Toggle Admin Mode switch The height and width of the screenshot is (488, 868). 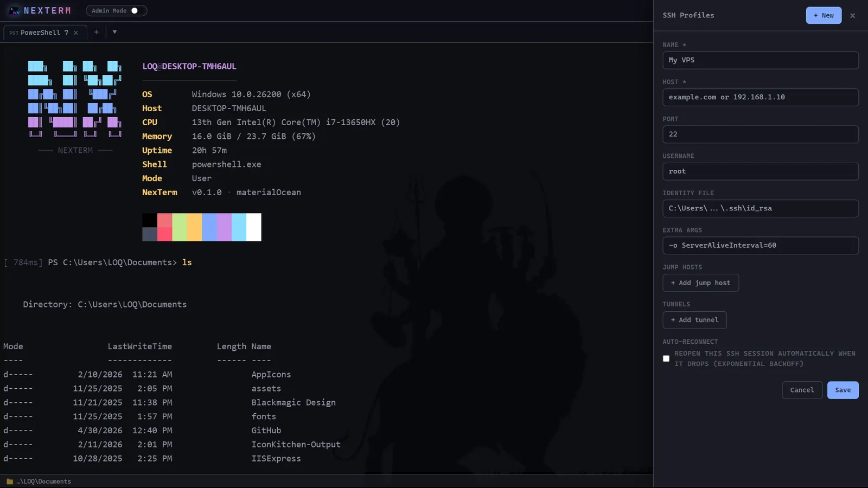135,10
